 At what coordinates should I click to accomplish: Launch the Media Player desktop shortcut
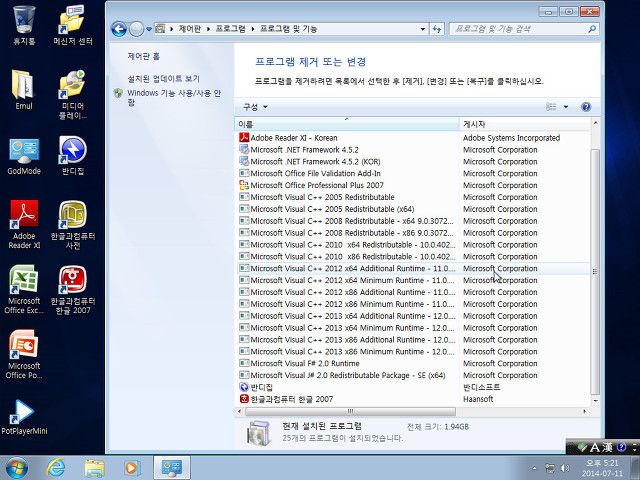pyautogui.click(x=73, y=94)
